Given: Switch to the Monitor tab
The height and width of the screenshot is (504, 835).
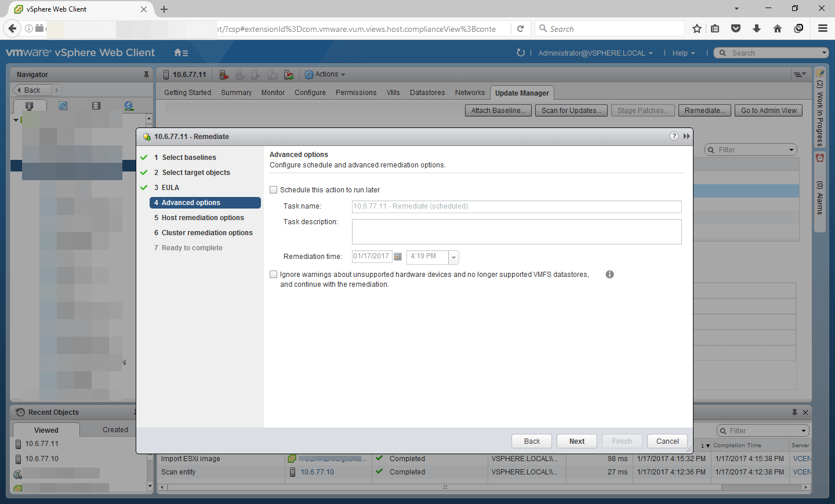Looking at the screenshot, I should [273, 93].
